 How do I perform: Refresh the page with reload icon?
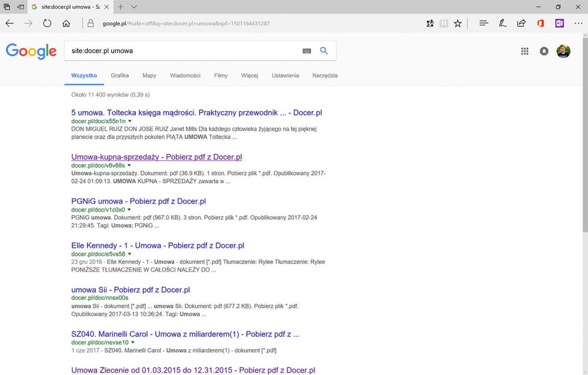click(x=47, y=24)
